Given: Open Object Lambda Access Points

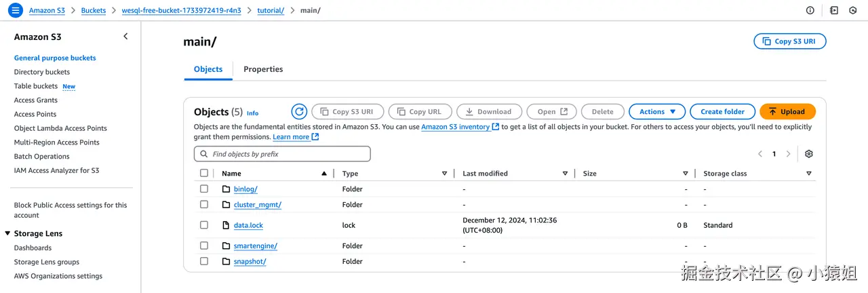Looking at the screenshot, I should tap(60, 128).
